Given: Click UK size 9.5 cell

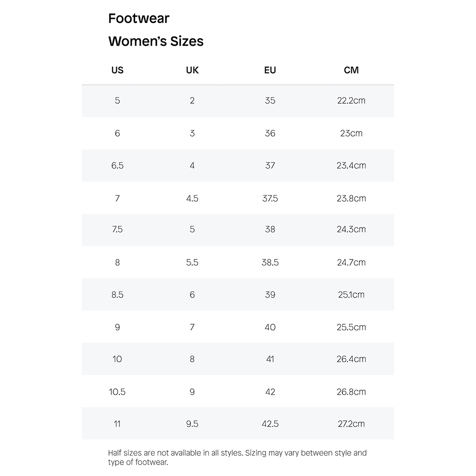Looking at the screenshot, I should click(192, 424).
